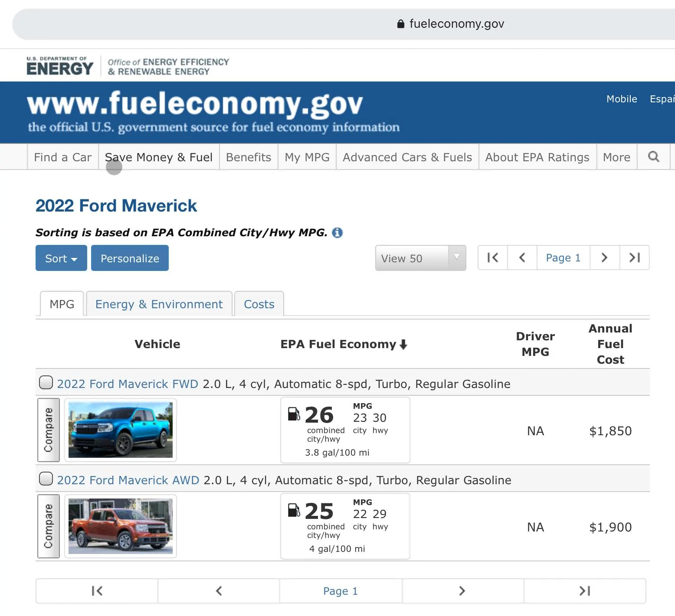Click the www.fueleconomy.gov banner title
This screenshot has width=675, height=616.
(x=195, y=104)
